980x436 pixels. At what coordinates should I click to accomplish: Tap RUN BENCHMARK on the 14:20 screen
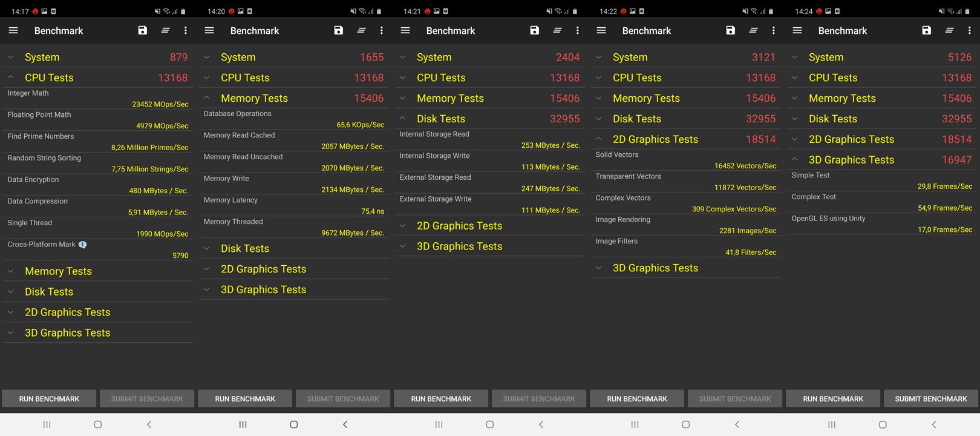click(x=245, y=398)
